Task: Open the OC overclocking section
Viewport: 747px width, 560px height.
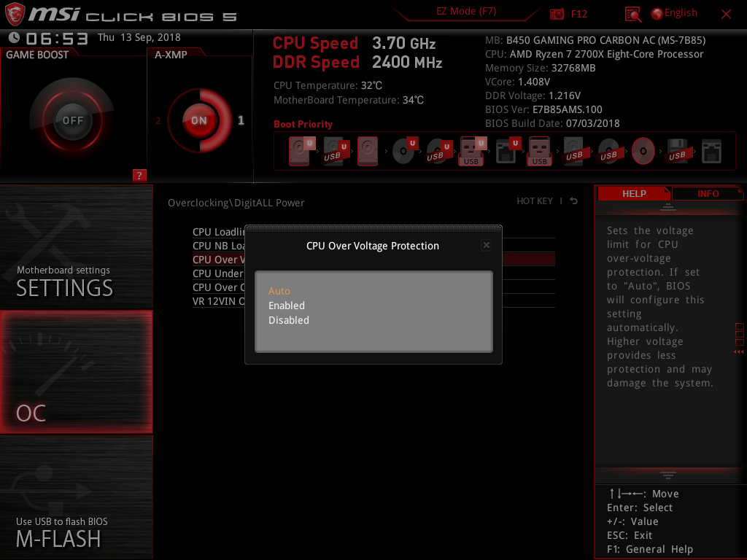Action: point(76,372)
